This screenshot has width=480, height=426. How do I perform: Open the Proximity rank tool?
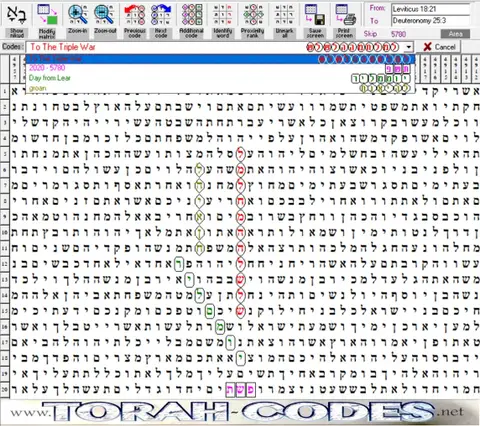(253, 14)
